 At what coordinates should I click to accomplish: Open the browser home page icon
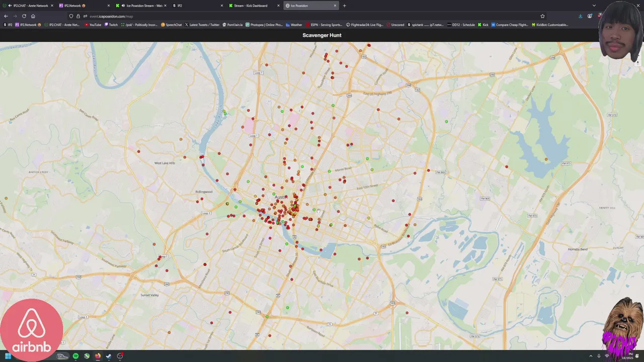33,16
